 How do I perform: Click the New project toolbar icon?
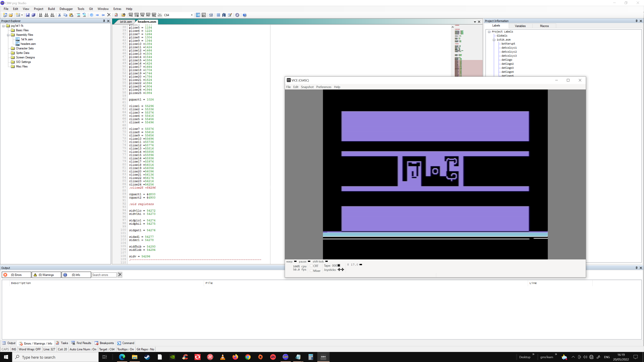click(5, 15)
